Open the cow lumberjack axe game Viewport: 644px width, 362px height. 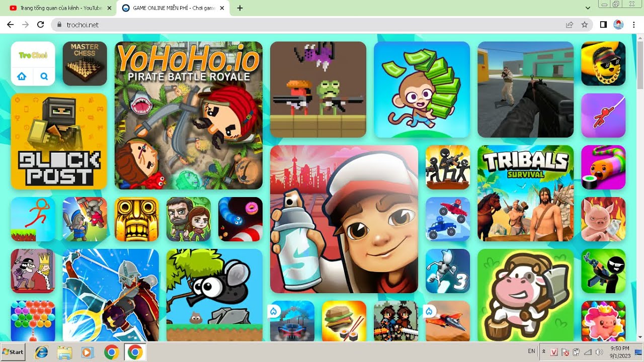point(525,295)
